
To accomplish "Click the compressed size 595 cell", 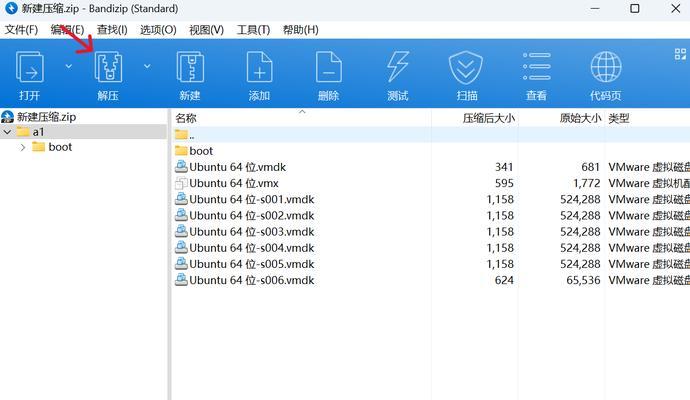I will tap(504, 183).
